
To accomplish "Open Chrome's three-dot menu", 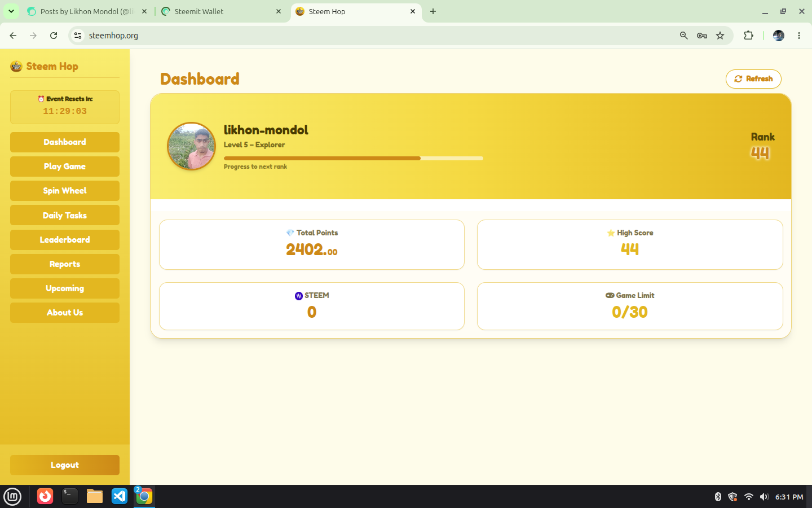I will click(x=799, y=36).
